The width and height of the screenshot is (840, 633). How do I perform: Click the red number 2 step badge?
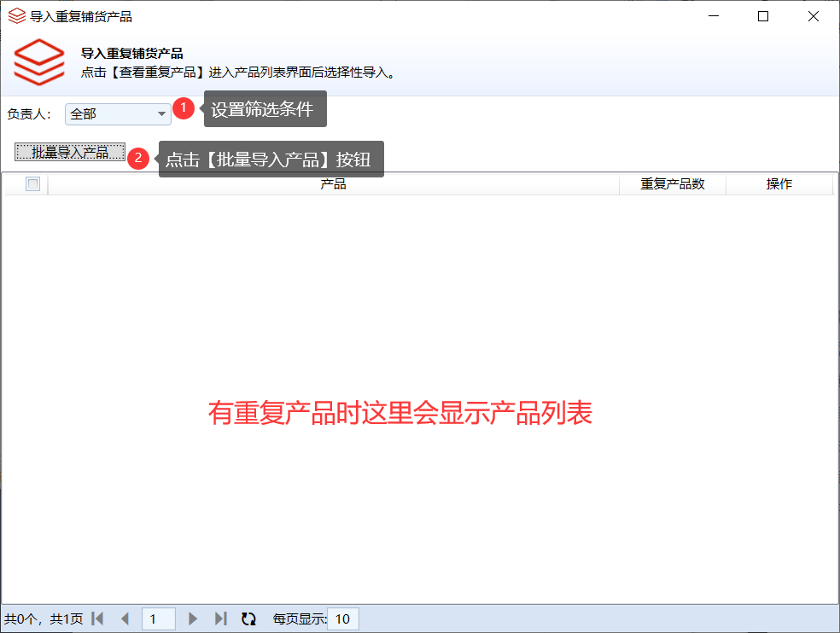click(x=139, y=159)
